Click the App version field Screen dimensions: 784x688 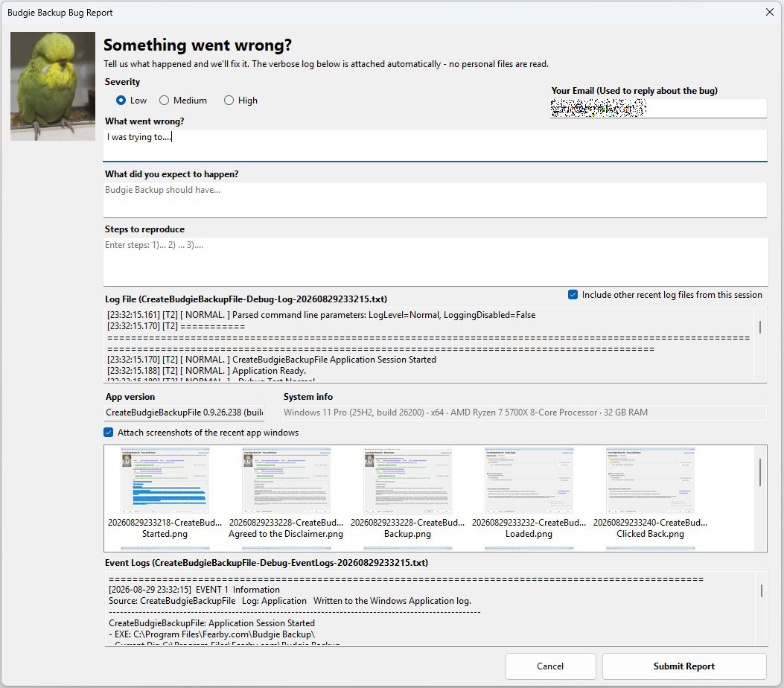pos(184,413)
